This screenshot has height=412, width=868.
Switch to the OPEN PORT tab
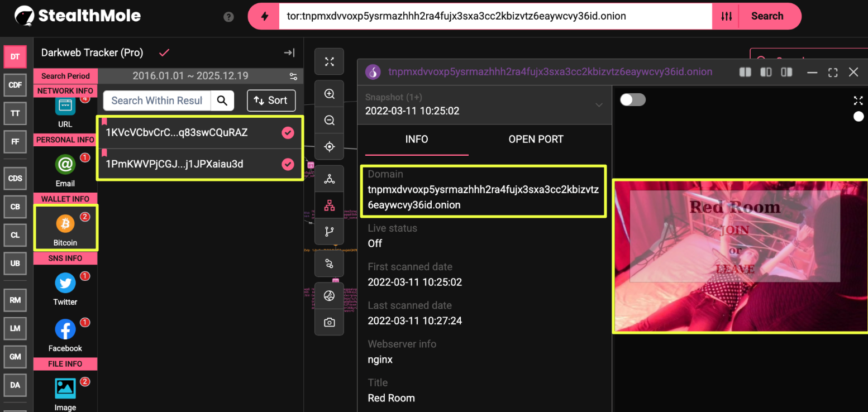(536, 140)
